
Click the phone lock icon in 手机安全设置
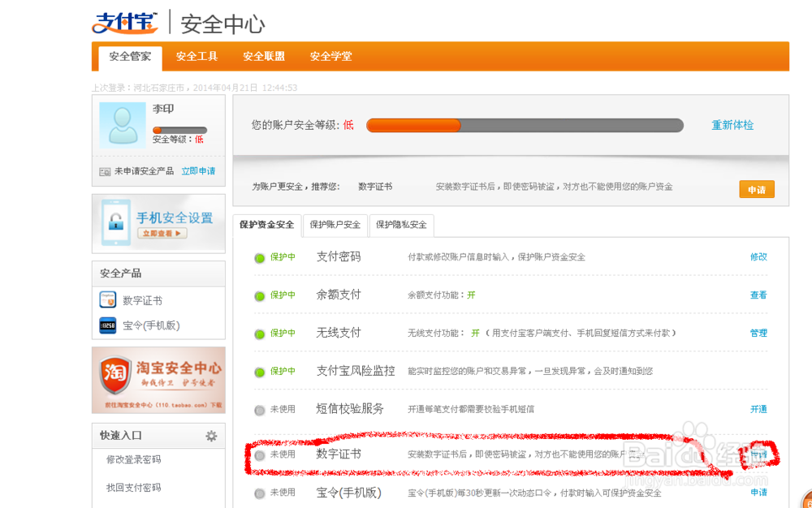116,222
